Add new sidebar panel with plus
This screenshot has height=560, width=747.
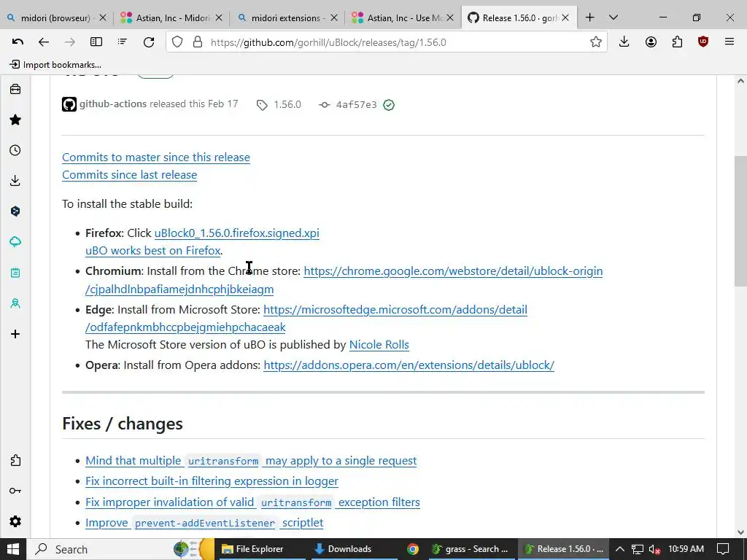pyautogui.click(x=15, y=334)
